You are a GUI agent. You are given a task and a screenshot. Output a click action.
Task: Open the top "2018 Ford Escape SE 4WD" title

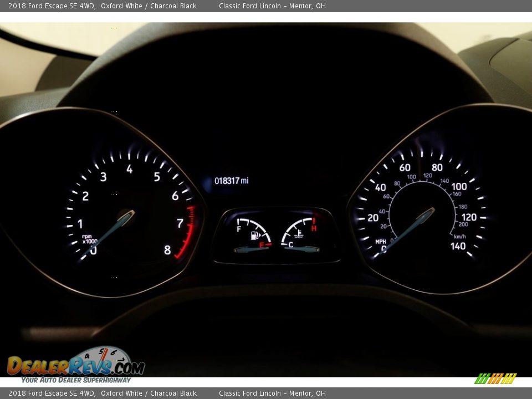pyautogui.click(x=52, y=6)
